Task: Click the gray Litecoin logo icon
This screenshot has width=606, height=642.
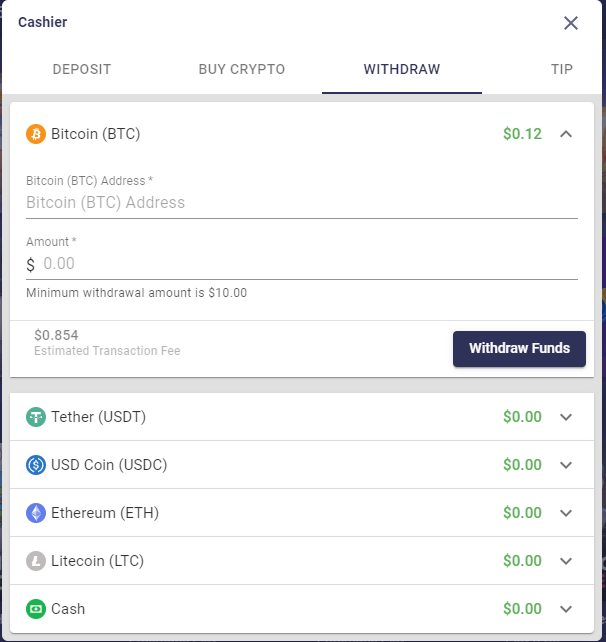Action: click(x=36, y=561)
